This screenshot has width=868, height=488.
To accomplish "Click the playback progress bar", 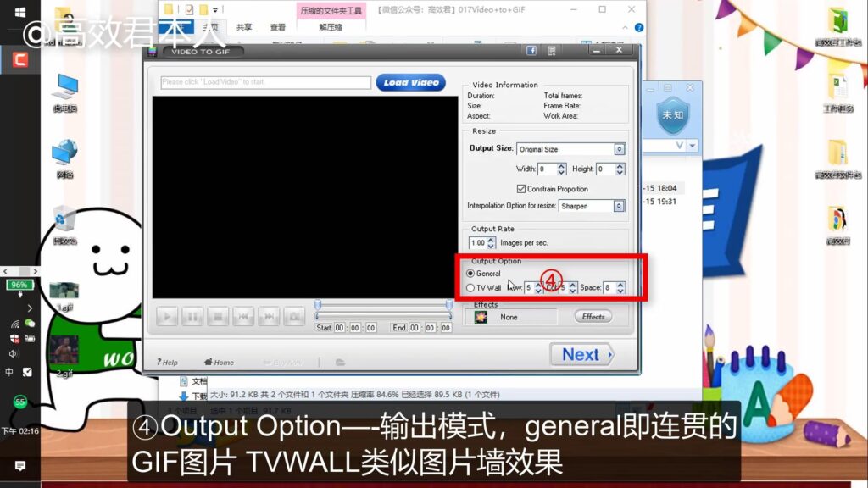I will (384, 317).
